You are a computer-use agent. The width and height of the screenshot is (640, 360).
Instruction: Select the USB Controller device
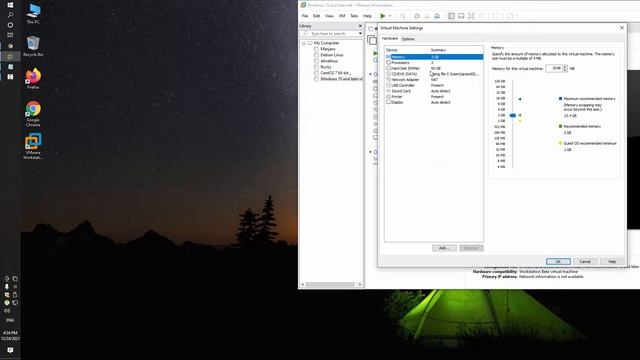pyautogui.click(x=434, y=85)
